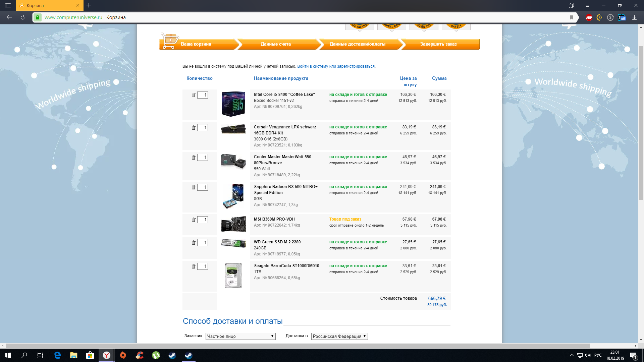Open Sapphire Radeon RX 590 product image
Image resolution: width=644 pixels, height=362 pixels.
click(x=233, y=196)
